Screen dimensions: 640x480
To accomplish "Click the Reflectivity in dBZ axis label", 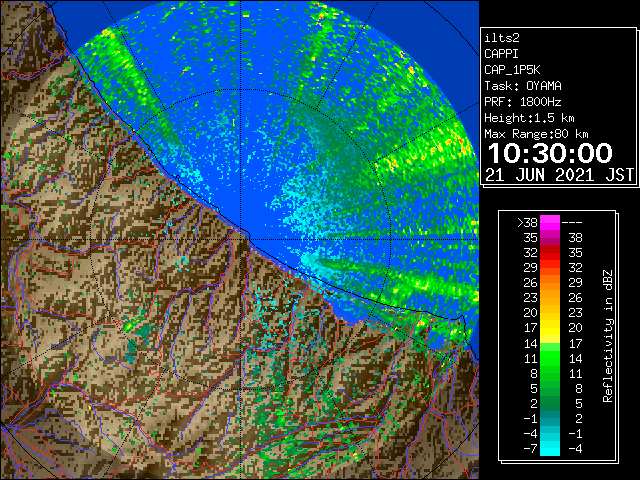I will pos(608,336).
